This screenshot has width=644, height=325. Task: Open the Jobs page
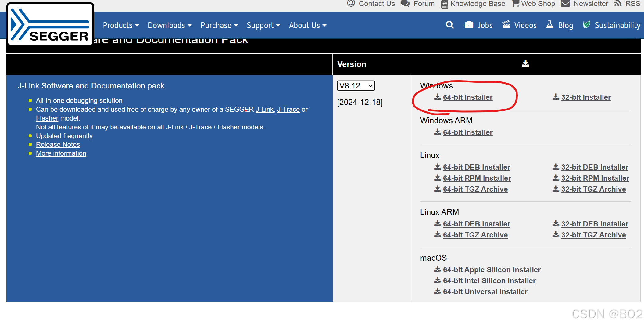tap(485, 25)
